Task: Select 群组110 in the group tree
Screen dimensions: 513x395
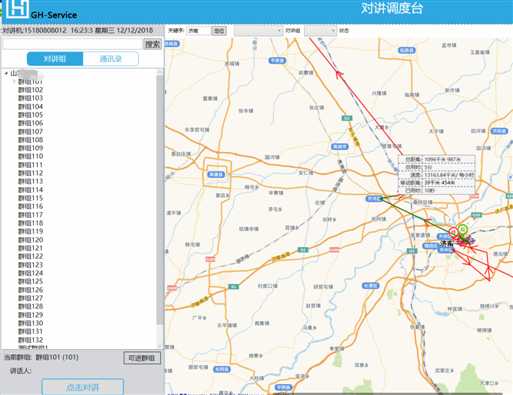Action: [31, 156]
